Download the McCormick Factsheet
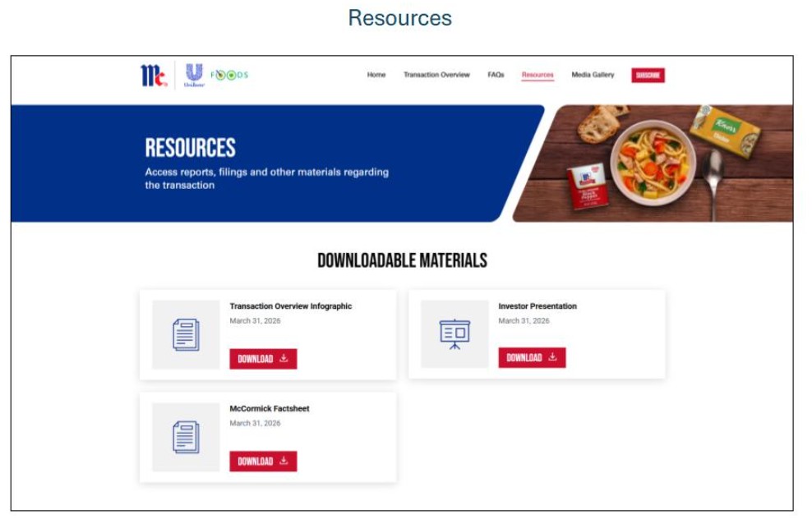Viewport: 812px width, 524px height. tap(263, 462)
